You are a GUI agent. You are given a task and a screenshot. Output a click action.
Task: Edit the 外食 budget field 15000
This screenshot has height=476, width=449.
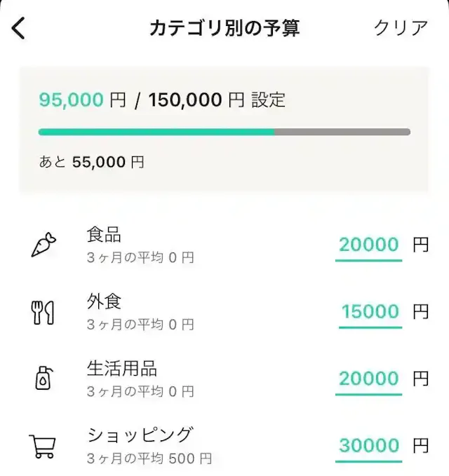click(370, 312)
